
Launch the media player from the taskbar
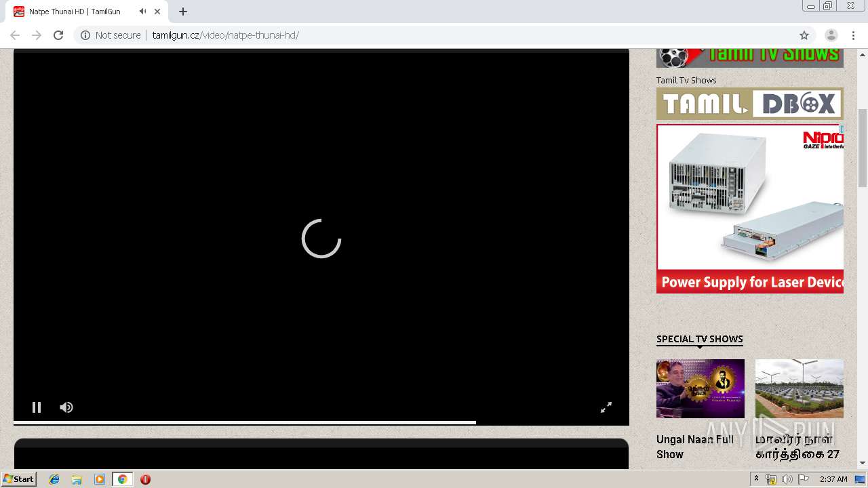[x=100, y=479]
